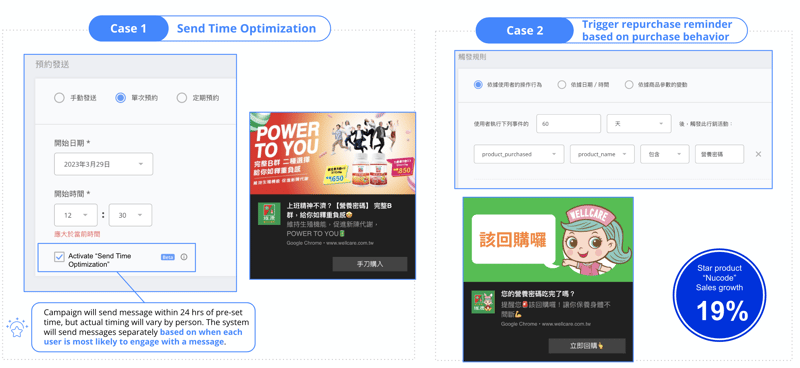Viewport: 800px width, 368px height.
Task: Click the 觸發規則 panel header text
Action: pos(472,57)
